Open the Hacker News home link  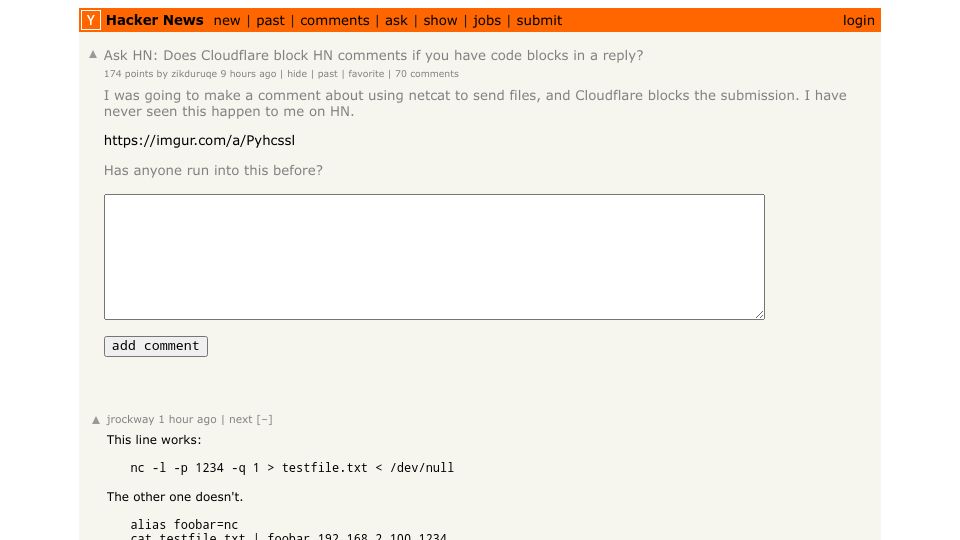coord(154,20)
